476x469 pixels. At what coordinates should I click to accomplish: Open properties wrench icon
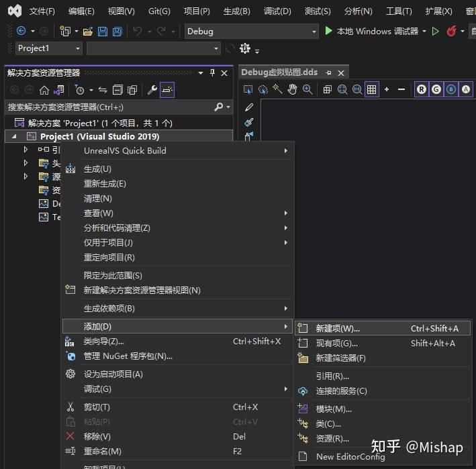[152, 90]
